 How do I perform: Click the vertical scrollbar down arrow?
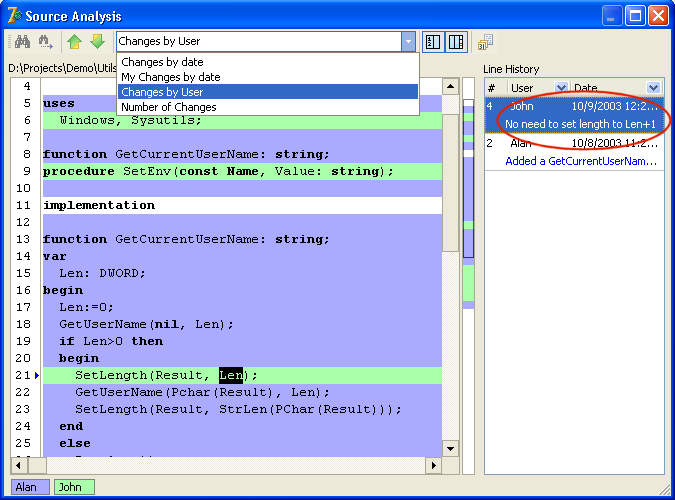pos(450,448)
